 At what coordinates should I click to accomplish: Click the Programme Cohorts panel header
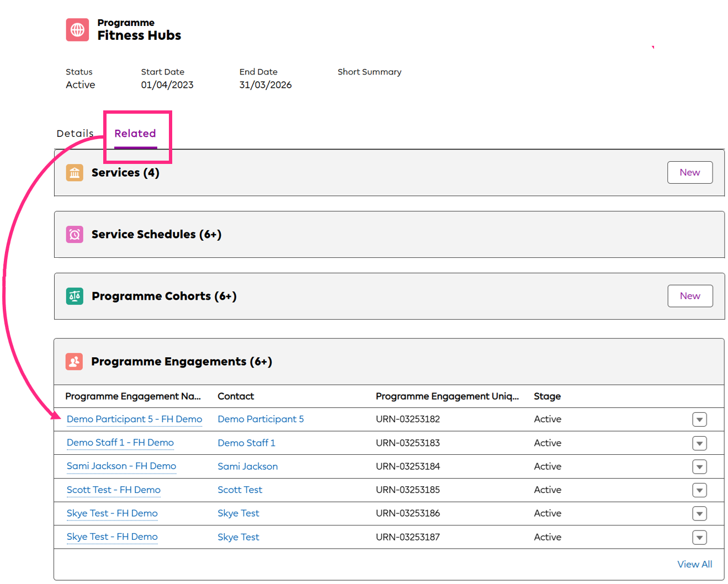point(164,296)
